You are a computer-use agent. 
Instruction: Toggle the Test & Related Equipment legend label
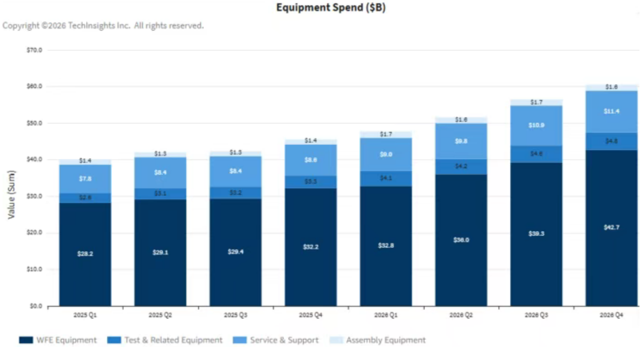(173, 340)
